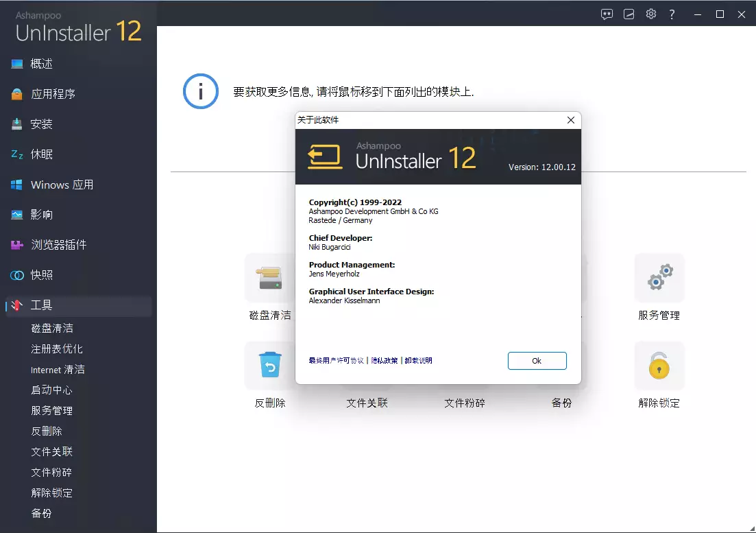Open 文件粉碎 submenu item in sidebar
Viewport: 756px width, 533px height.
pos(51,472)
